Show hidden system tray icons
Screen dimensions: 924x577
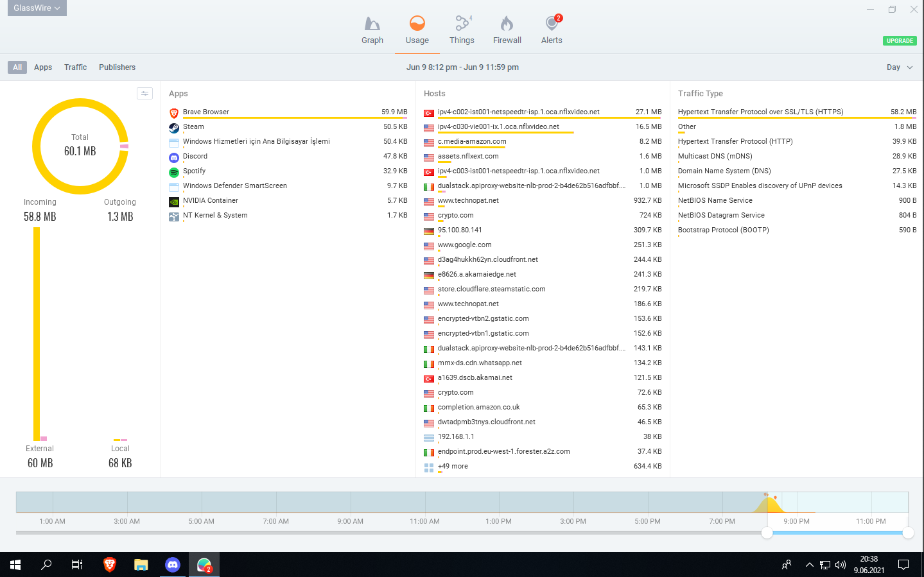coord(809,565)
